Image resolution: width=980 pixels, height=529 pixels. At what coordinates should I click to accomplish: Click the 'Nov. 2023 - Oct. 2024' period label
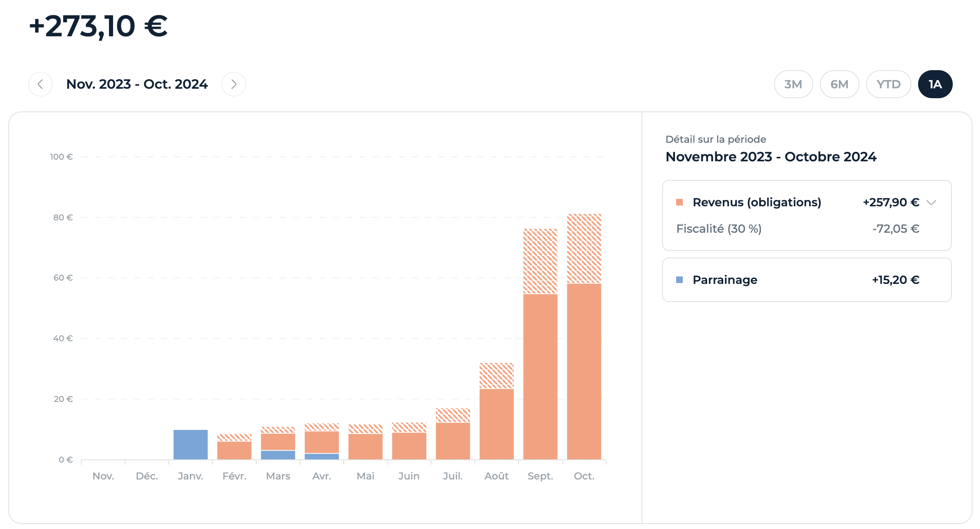pos(137,84)
